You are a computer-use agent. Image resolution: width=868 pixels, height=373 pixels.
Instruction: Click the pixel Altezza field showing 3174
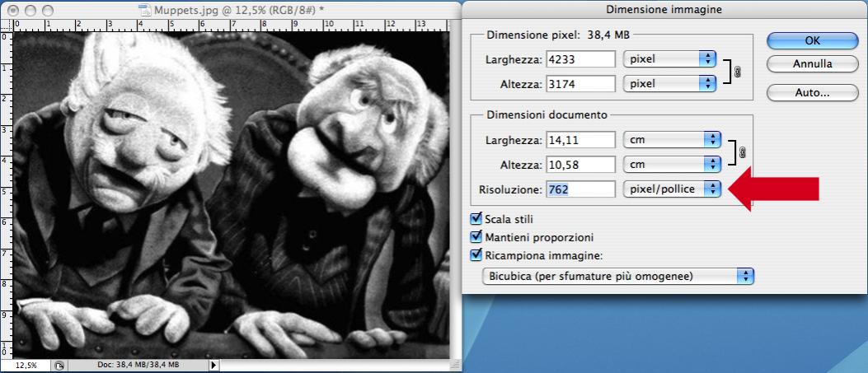(580, 83)
